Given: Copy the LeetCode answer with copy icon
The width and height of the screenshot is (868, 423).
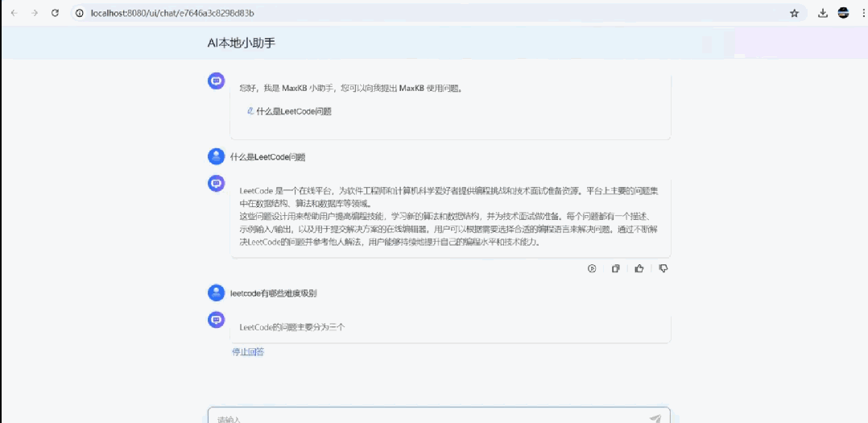Looking at the screenshot, I should pos(615,268).
